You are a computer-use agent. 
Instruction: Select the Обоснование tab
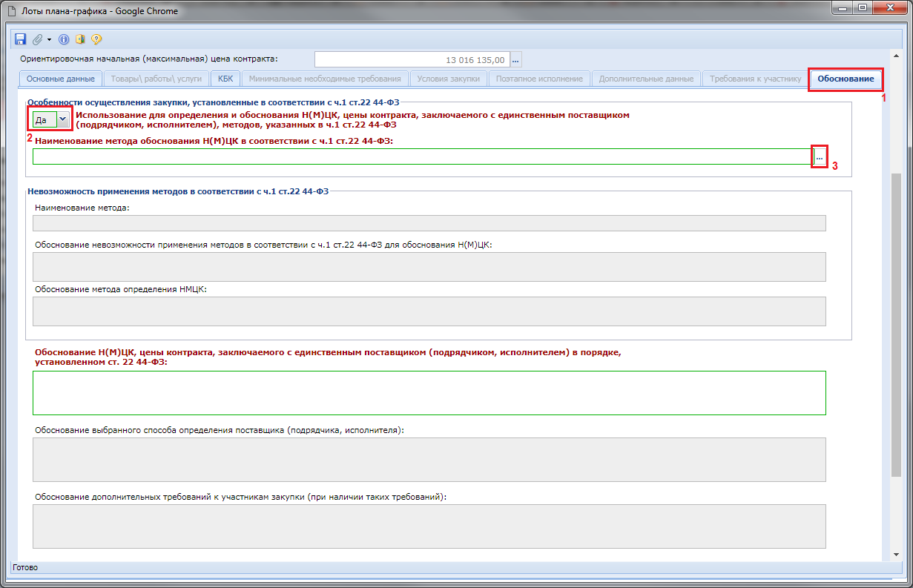(x=846, y=79)
